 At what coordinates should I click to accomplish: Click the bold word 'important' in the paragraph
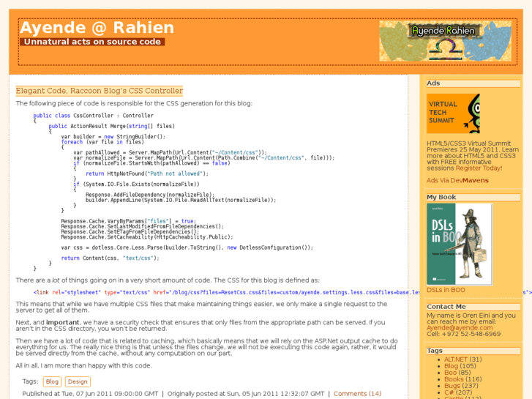(x=62, y=322)
